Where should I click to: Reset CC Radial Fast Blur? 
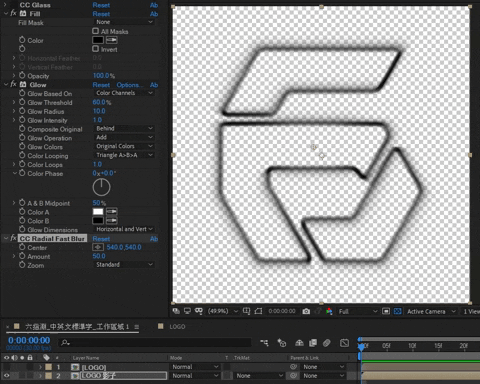click(x=101, y=239)
